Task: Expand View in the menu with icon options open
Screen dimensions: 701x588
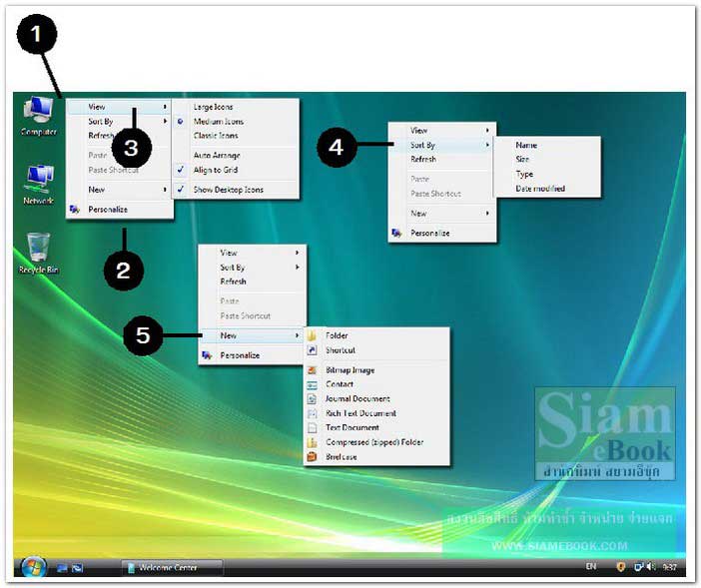Action: click(x=120, y=107)
